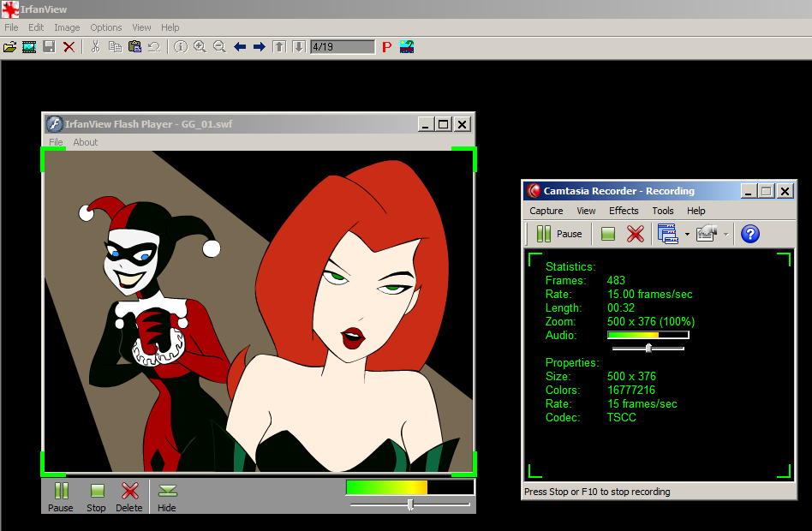This screenshot has width=812, height=531.
Task: Click Pause button in Camtasia Recorder toolbar
Action: click(x=558, y=234)
